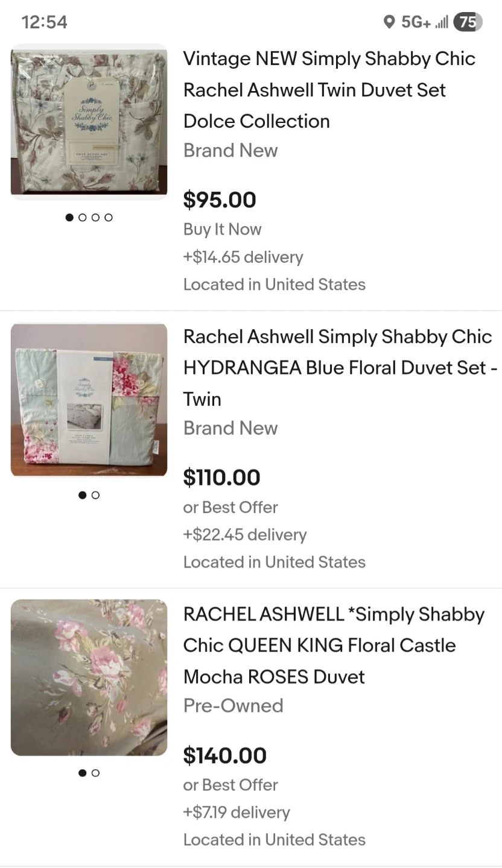Open QUEEN KING Floral Castle Mocha listing title
Image resolution: width=502 pixels, height=868 pixels.
(x=334, y=646)
